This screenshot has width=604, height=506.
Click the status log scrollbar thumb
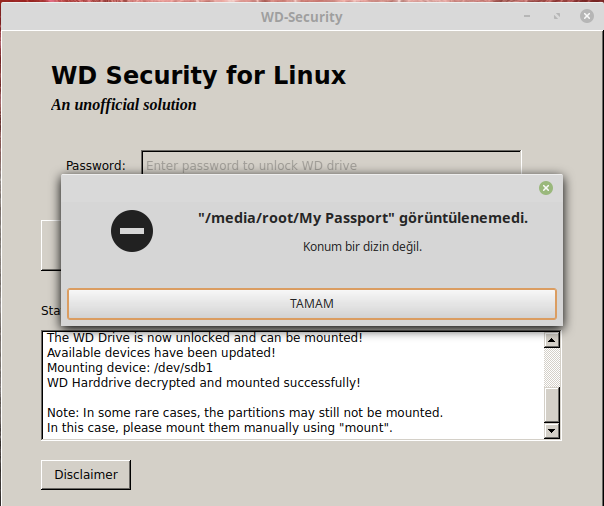point(552,405)
